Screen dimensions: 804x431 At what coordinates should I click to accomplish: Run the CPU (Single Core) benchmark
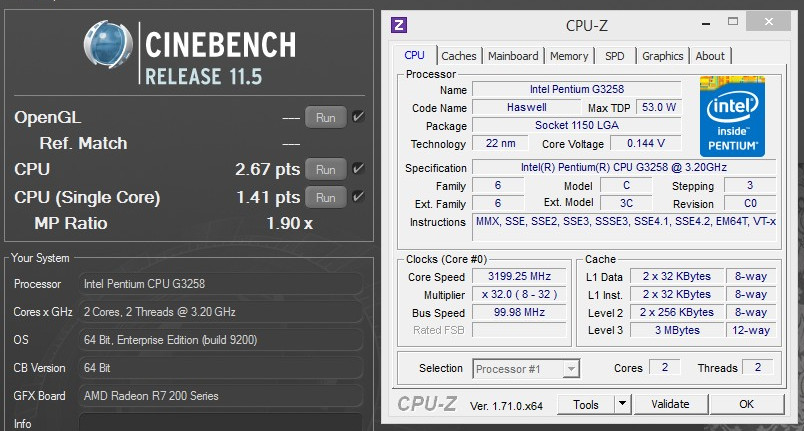click(325, 197)
